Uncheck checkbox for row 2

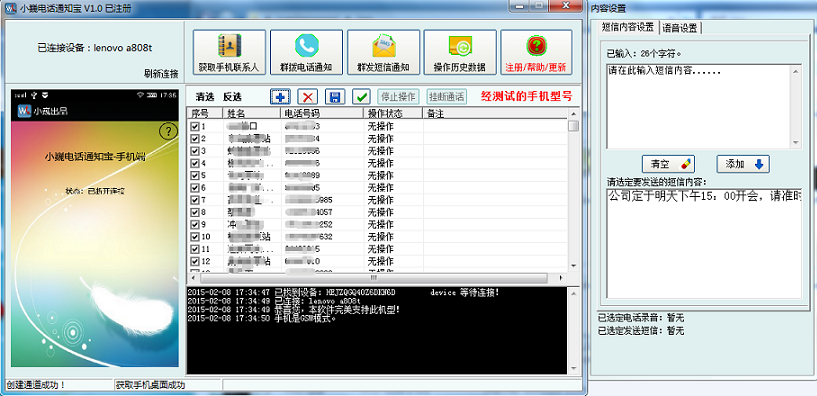coord(195,139)
